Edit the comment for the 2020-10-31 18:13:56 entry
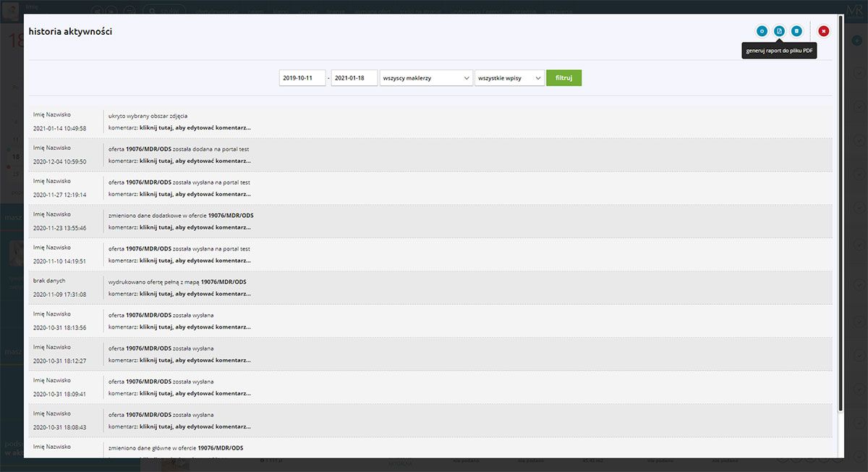This screenshot has height=472, width=868. click(x=195, y=327)
